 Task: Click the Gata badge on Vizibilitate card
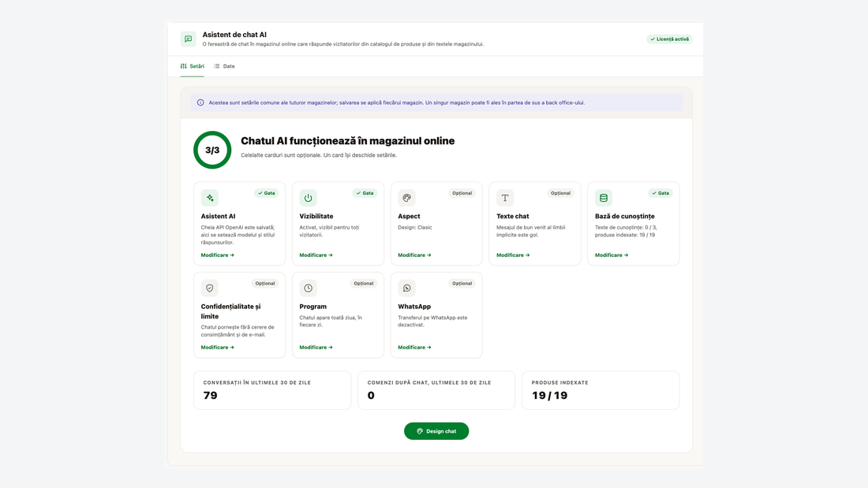[x=365, y=193]
